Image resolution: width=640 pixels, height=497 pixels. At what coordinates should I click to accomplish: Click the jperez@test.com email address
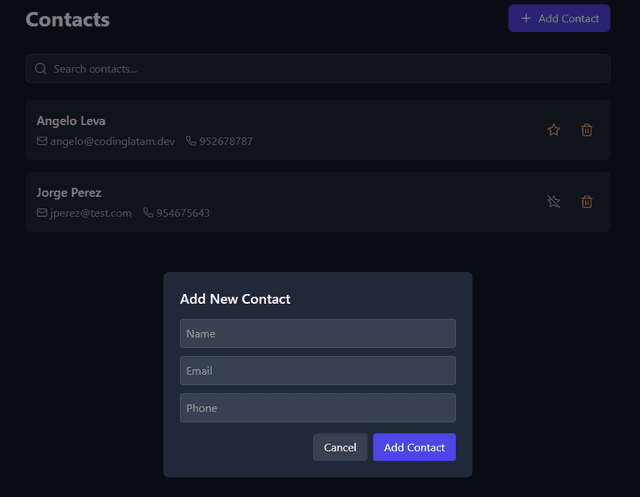(x=91, y=213)
